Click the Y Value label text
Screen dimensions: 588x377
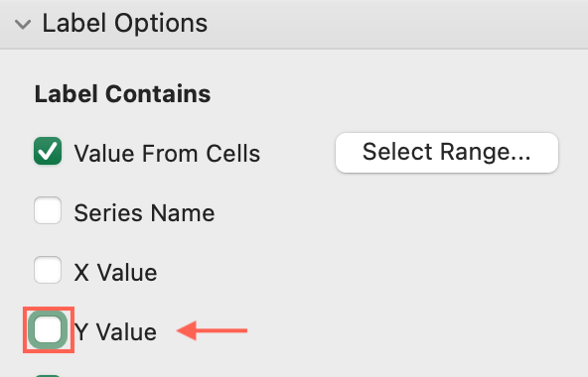tap(115, 331)
